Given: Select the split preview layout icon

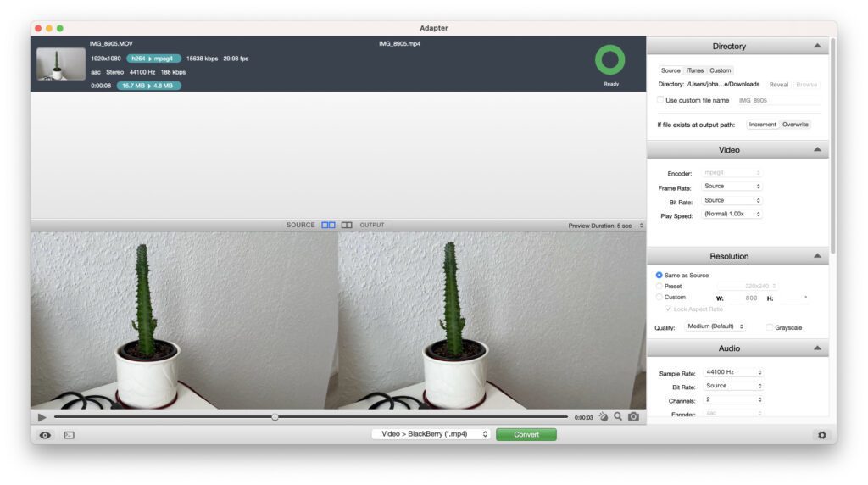Looking at the screenshot, I should pyautogui.click(x=347, y=225).
